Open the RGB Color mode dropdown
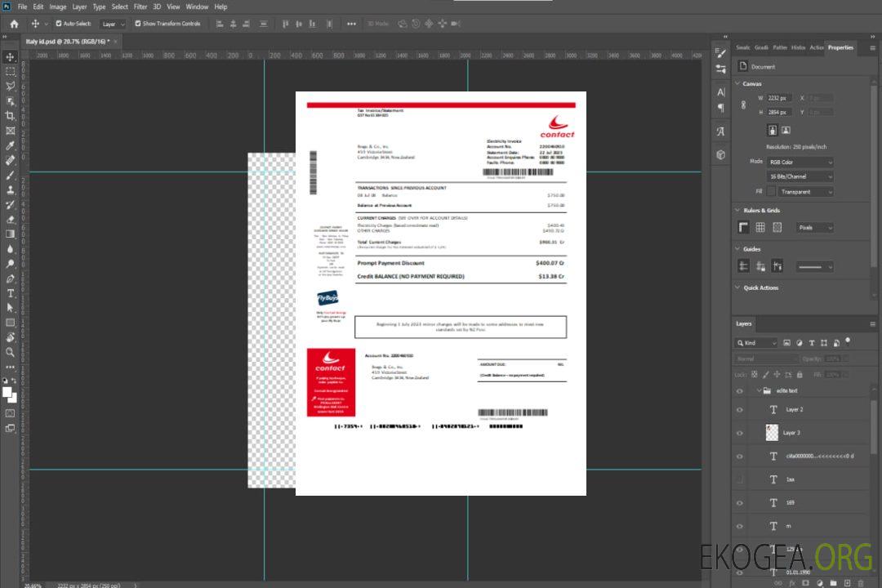 click(x=800, y=162)
